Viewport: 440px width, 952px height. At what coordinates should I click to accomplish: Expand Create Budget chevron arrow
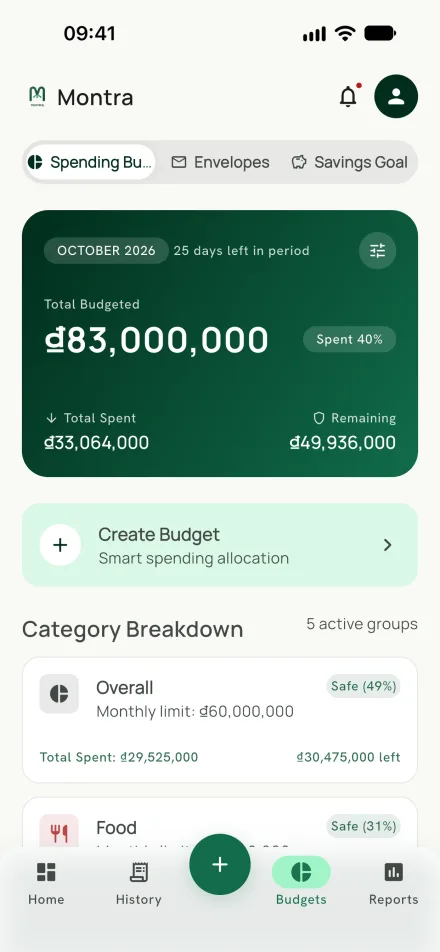click(x=388, y=545)
